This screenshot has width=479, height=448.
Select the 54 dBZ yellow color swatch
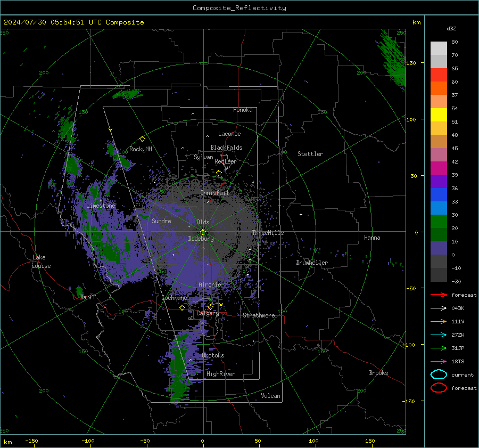point(439,115)
